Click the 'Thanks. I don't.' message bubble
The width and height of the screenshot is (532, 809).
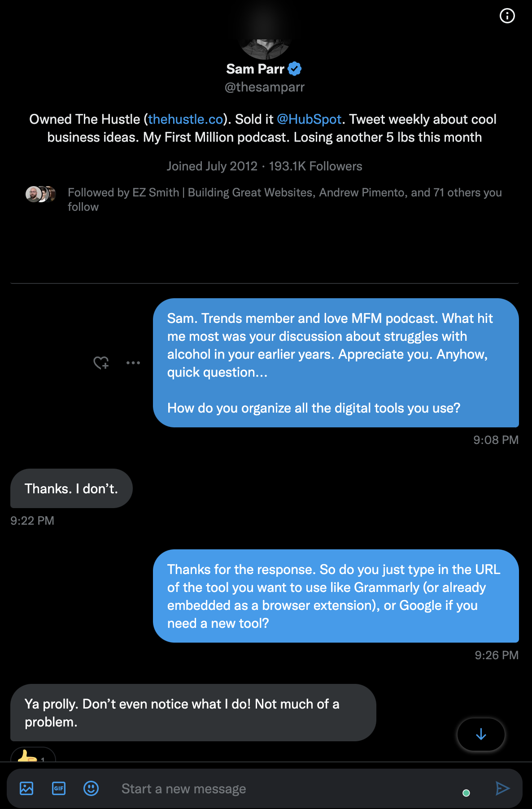click(71, 488)
